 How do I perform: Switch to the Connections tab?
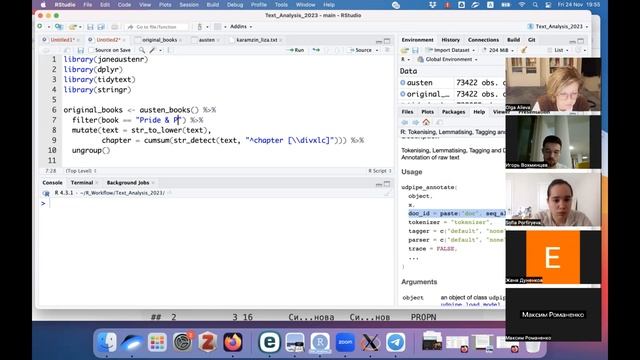point(483,40)
